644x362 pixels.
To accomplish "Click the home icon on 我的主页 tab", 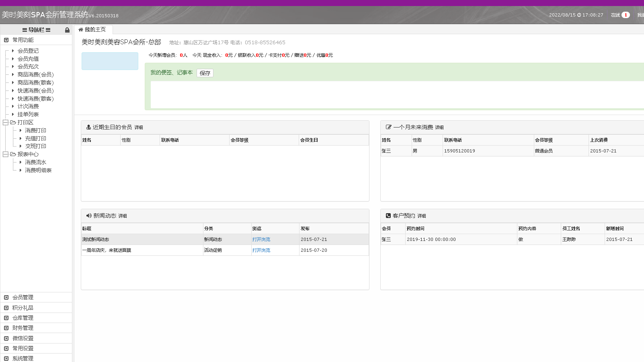I will pyautogui.click(x=80, y=30).
